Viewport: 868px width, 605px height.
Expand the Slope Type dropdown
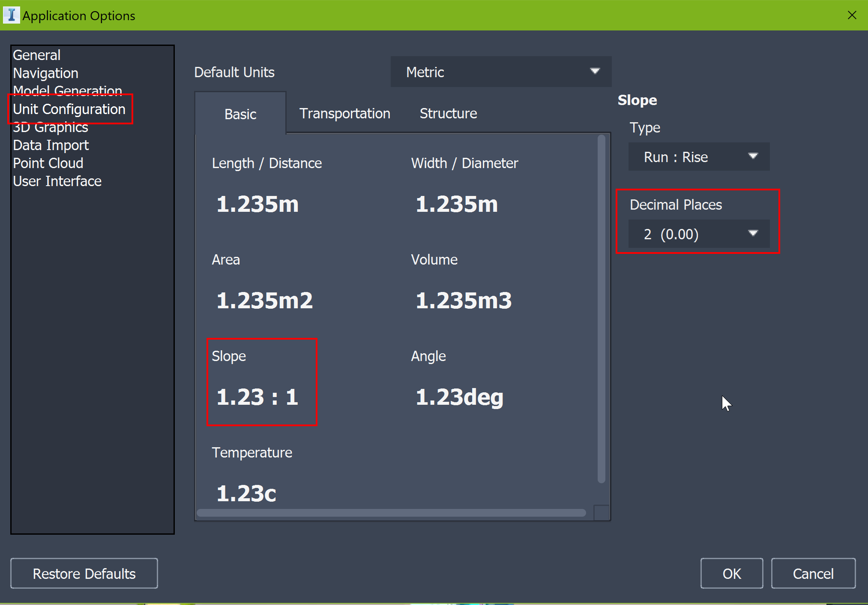point(698,157)
